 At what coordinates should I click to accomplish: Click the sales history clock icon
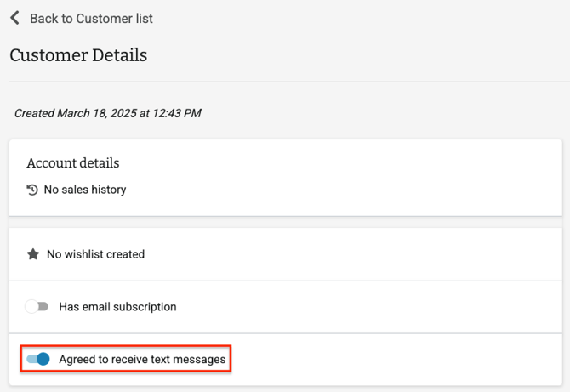coord(32,190)
